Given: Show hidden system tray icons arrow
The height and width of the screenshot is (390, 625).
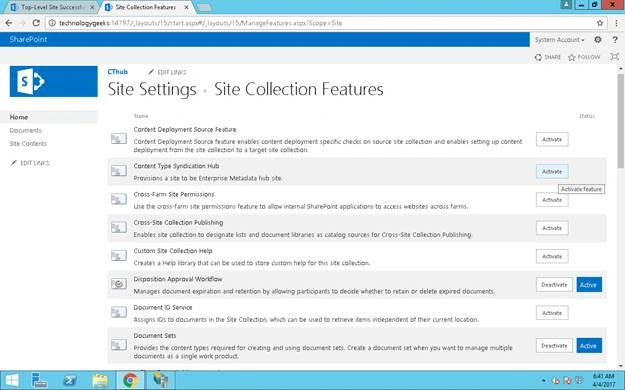Looking at the screenshot, I should (544, 381).
